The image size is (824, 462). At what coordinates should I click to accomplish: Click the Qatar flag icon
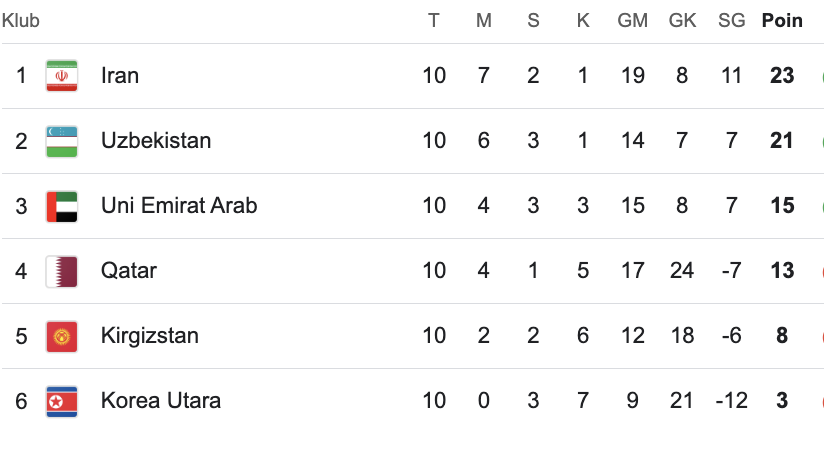pyautogui.click(x=61, y=271)
